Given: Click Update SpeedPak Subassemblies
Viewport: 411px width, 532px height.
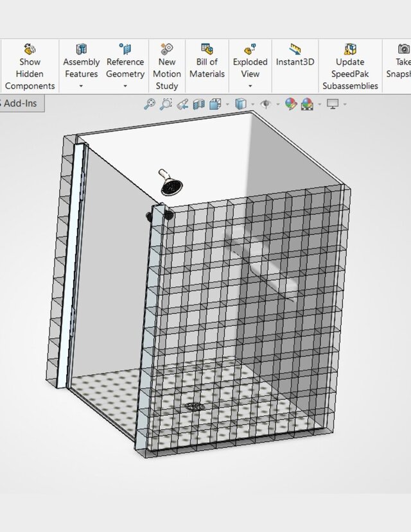Looking at the screenshot, I should point(350,67).
